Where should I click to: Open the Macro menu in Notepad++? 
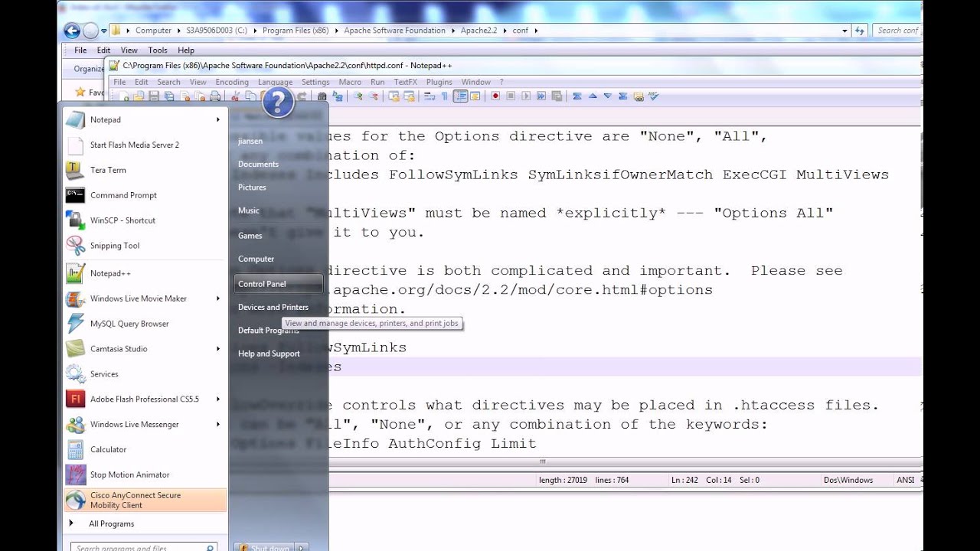[x=350, y=82]
